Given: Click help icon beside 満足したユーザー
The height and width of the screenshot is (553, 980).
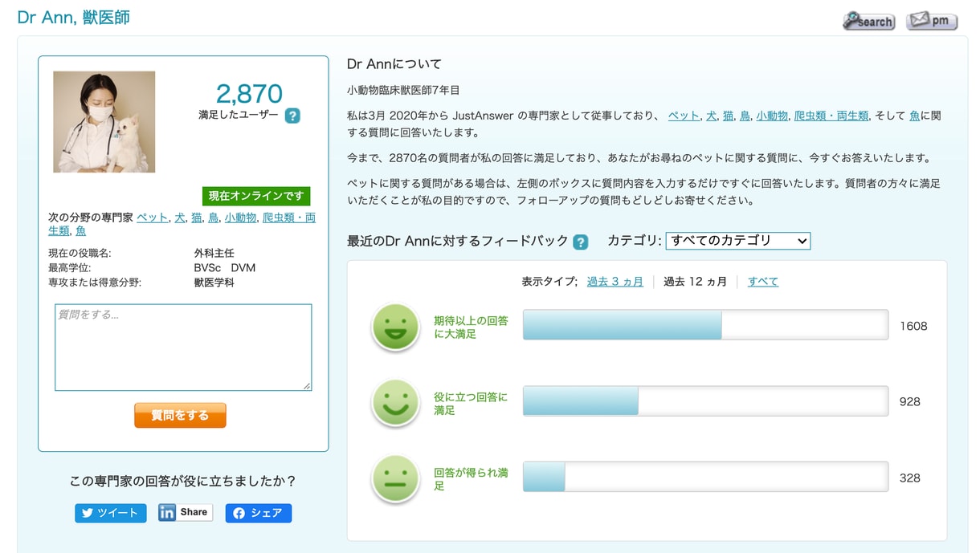Looking at the screenshot, I should (292, 116).
